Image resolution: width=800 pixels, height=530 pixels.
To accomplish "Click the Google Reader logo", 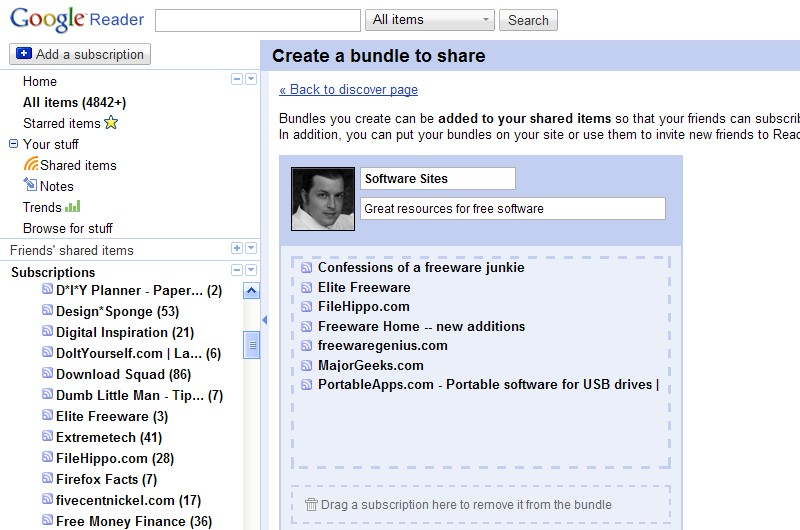I will (x=77, y=19).
